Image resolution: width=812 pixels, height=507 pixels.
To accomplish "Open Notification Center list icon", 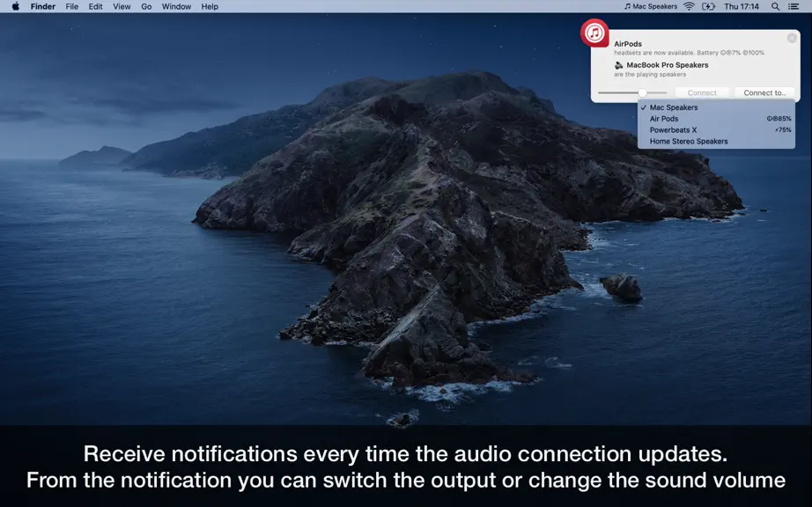I will point(793,6).
